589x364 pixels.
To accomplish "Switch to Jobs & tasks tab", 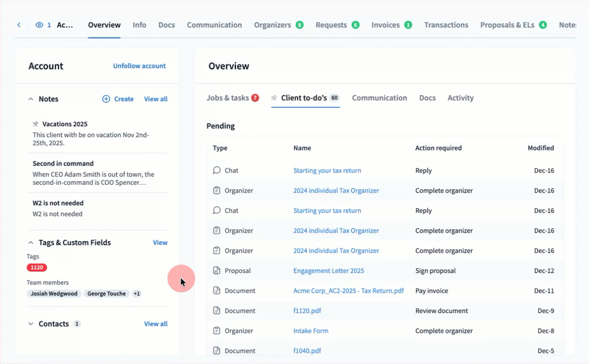I will point(228,98).
